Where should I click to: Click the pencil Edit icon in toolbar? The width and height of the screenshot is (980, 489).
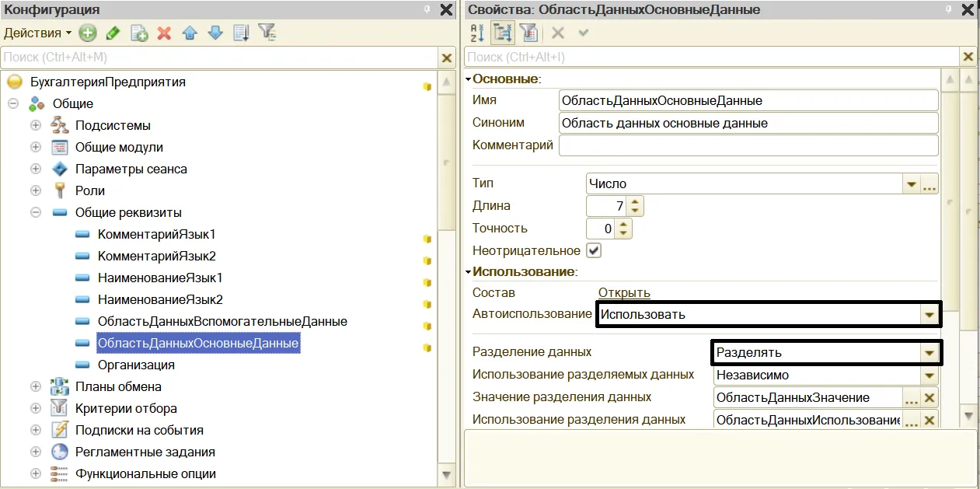(x=113, y=33)
